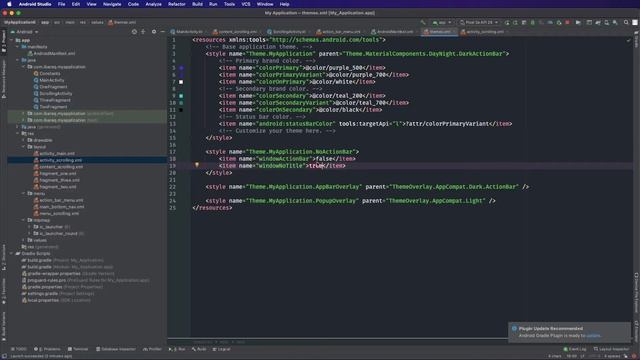Hide the Project panel with the minus icon
The height and width of the screenshot is (360, 640).
click(162, 31)
